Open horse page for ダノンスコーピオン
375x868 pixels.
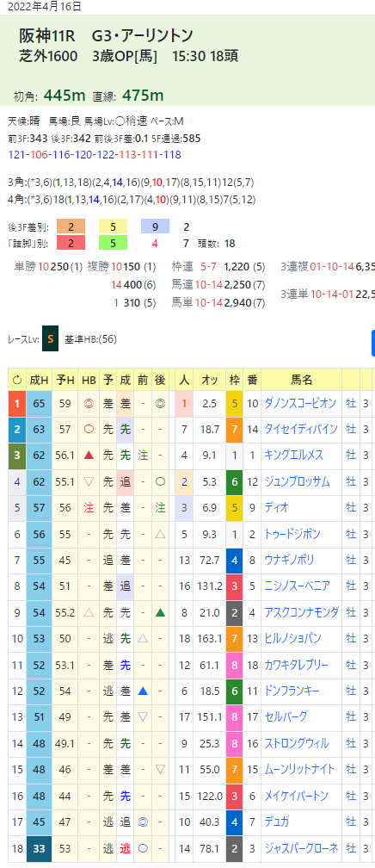click(300, 404)
